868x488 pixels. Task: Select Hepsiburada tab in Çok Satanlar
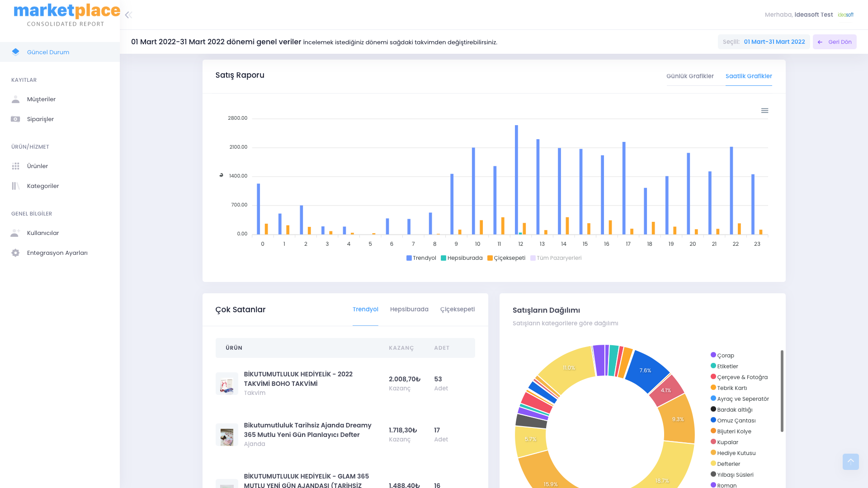409,310
